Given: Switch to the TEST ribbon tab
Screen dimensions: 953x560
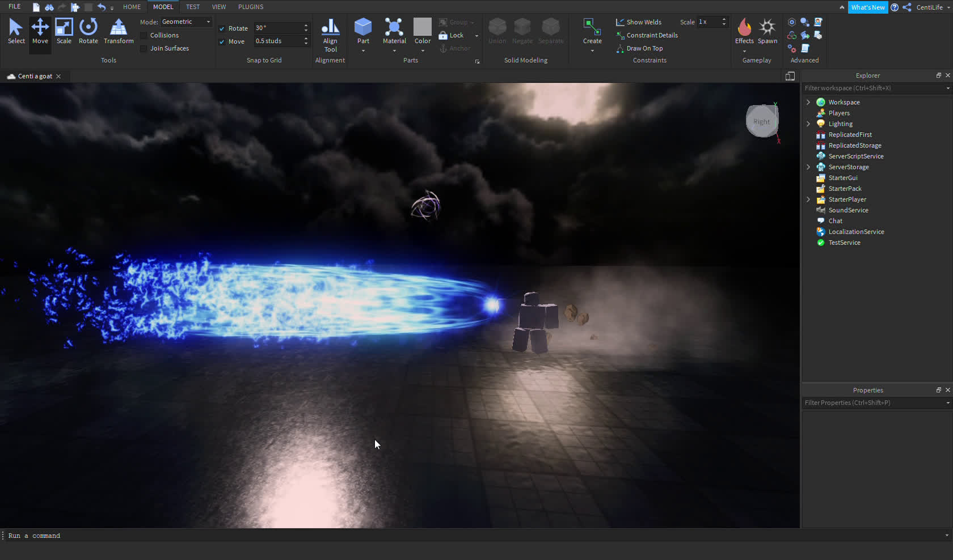Looking at the screenshot, I should (193, 7).
